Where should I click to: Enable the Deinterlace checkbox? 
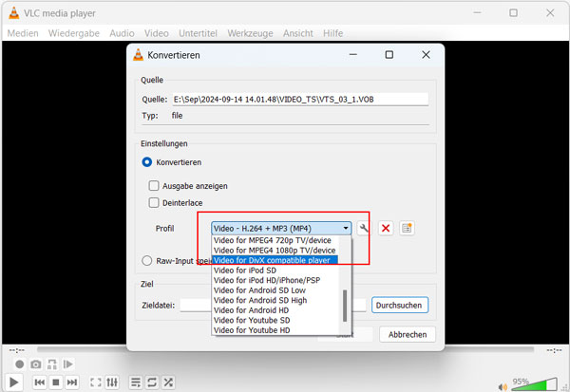[154, 202]
